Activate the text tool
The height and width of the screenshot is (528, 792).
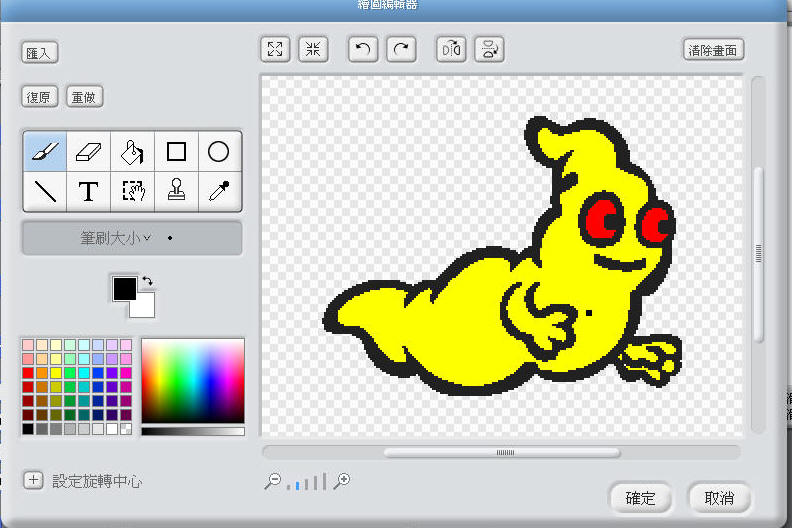pyautogui.click(x=89, y=191)
